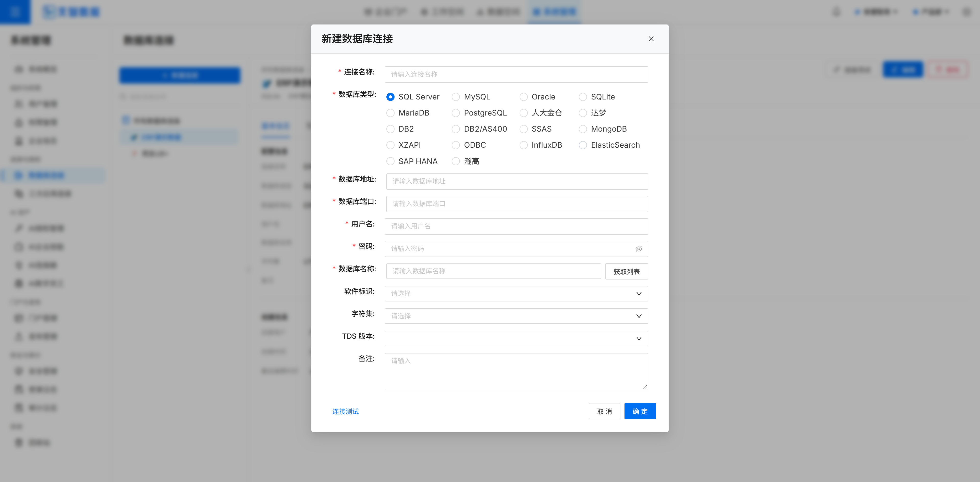Pick DB2/AS400 database type

(456, 129)
